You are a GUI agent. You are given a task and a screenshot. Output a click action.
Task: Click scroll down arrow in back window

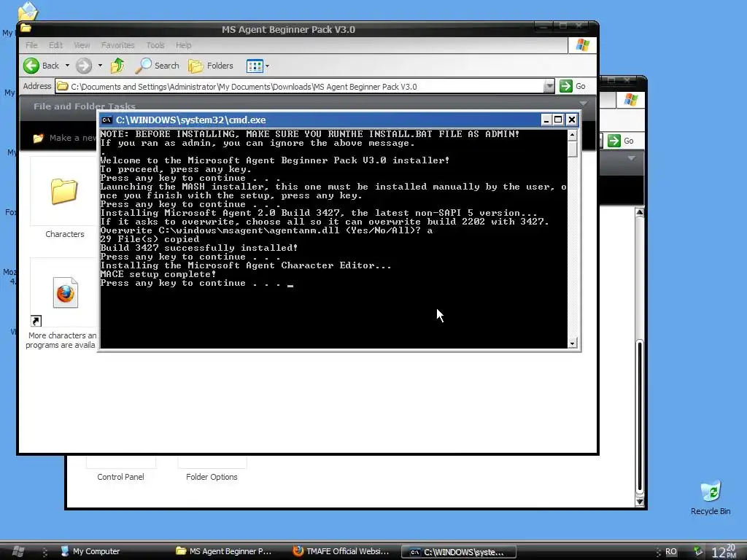640,502
